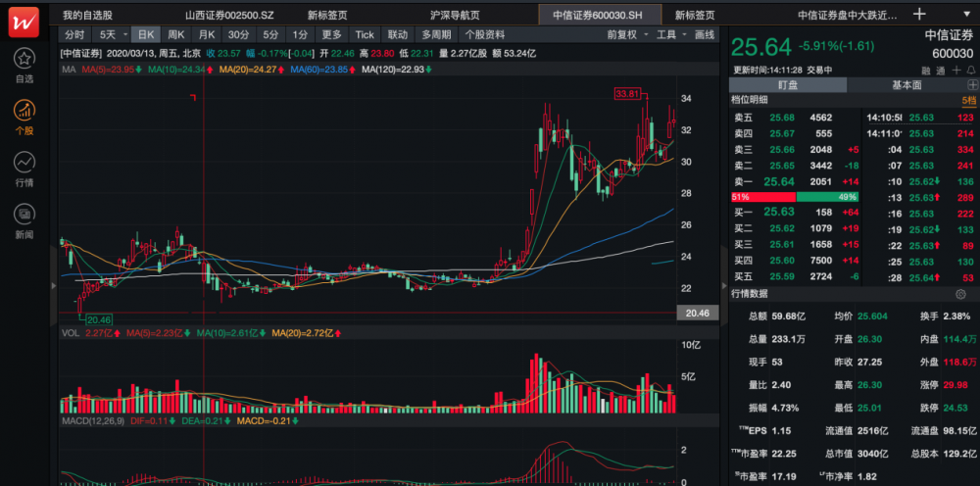Click the 5天 view button
The image size is (980, 486).
pos(107,35)
